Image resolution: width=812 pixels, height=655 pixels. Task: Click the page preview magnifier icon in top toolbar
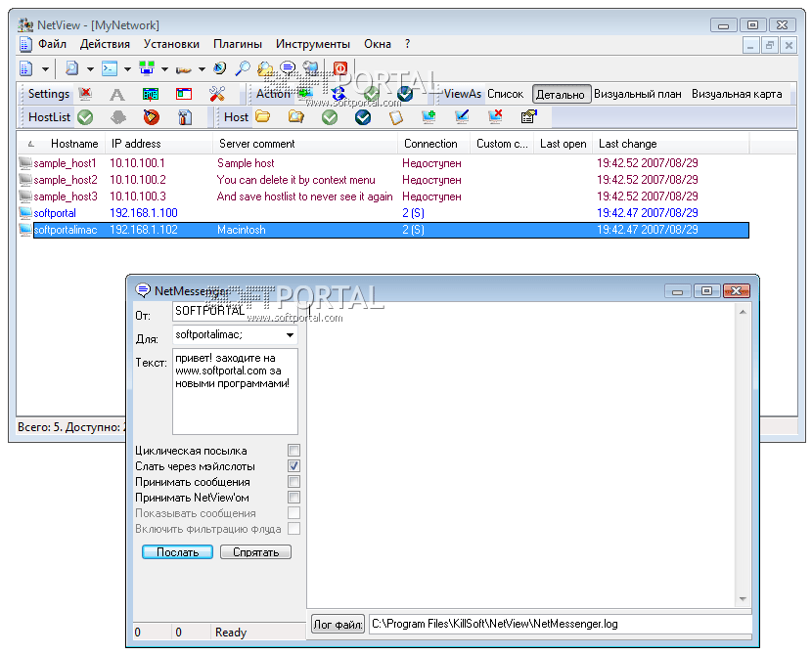pyautogui.click(x=71, y=68)
